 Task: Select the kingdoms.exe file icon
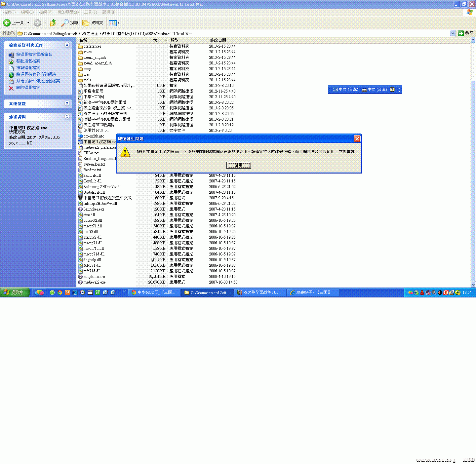tap(80, 277)
